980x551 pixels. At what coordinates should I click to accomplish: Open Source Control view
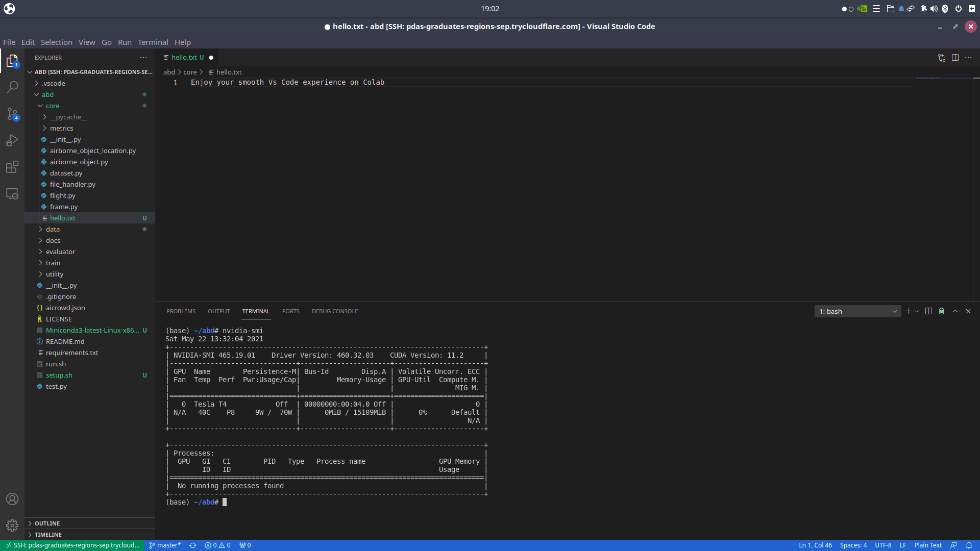pos(12,114)
